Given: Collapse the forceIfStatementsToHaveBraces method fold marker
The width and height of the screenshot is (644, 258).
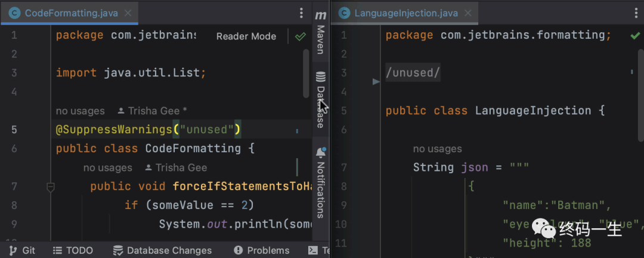Looking at the screenshot, I should coord(51,187).
